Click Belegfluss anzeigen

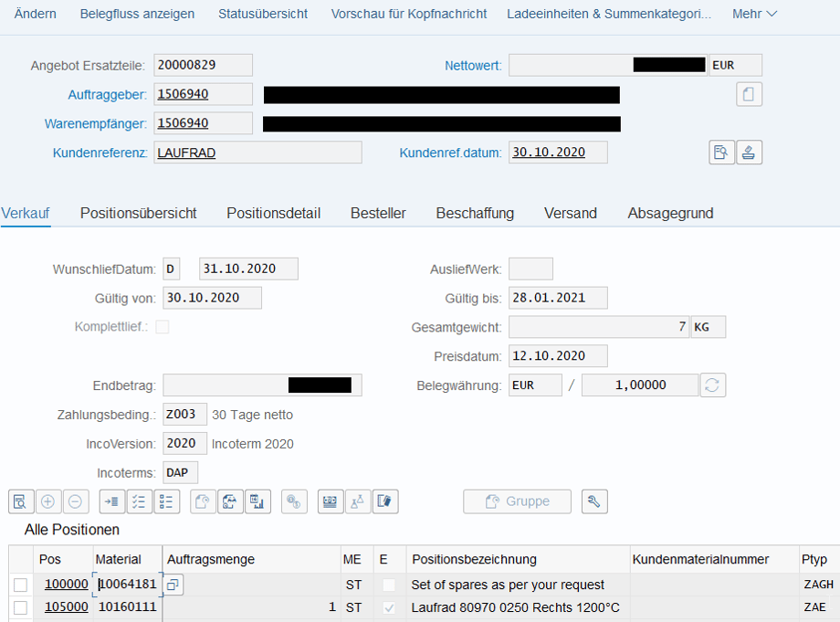click(x=137, y=14)
